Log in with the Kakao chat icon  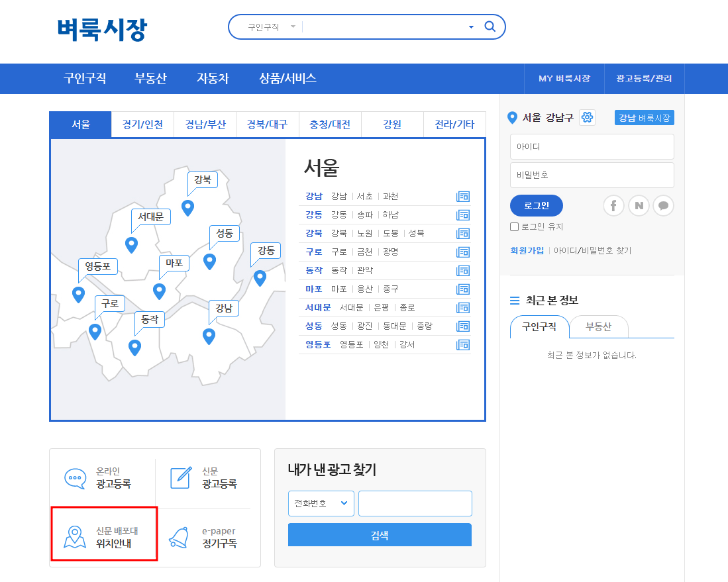click(x=663, y=205)
